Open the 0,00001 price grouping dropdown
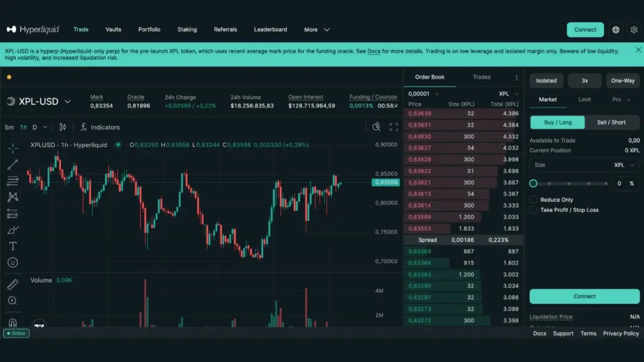 (424, 94)
